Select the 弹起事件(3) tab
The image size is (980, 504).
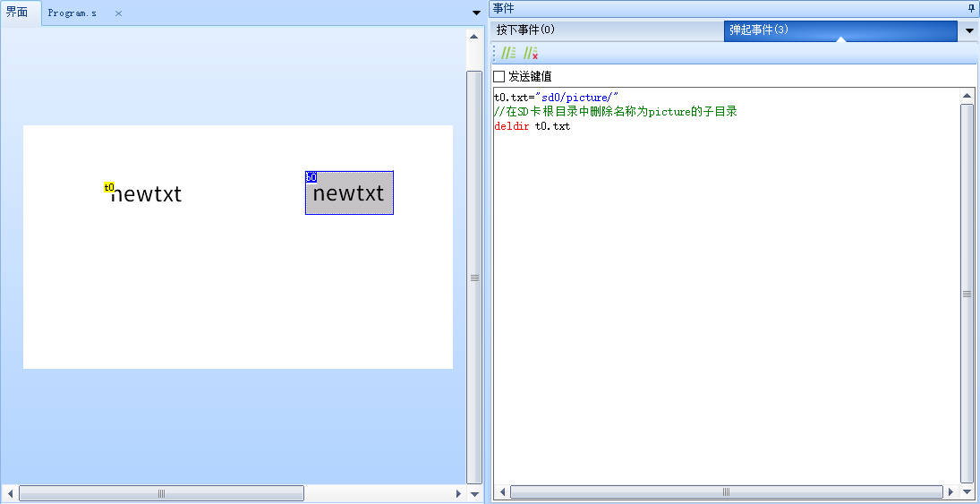[x=759, y=30]
